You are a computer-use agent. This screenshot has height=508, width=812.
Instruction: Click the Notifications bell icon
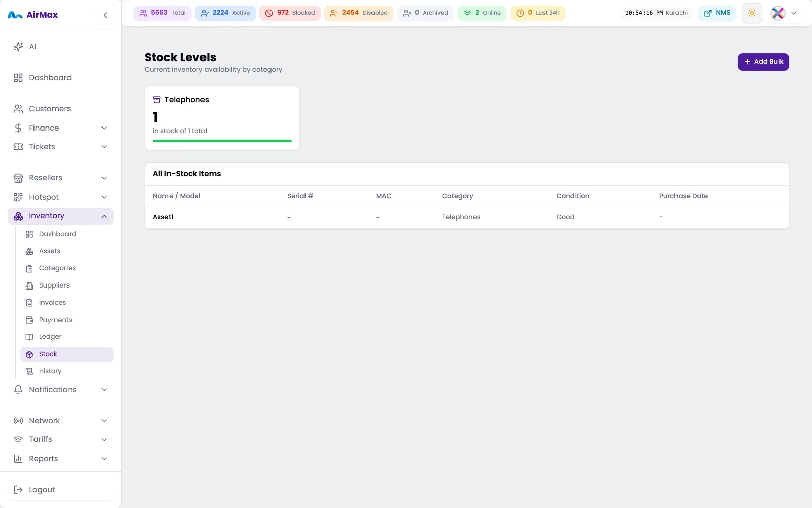(18, 390)
